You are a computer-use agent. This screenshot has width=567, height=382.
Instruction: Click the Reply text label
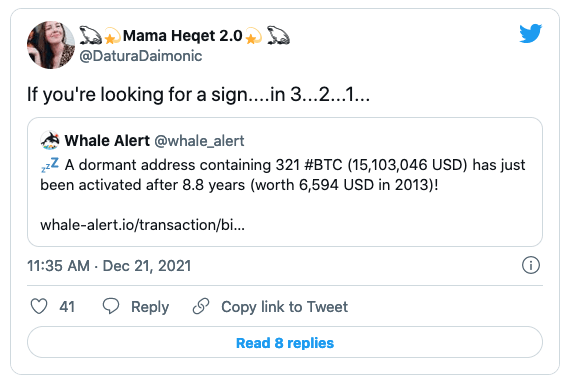click(x=150, y=307)
